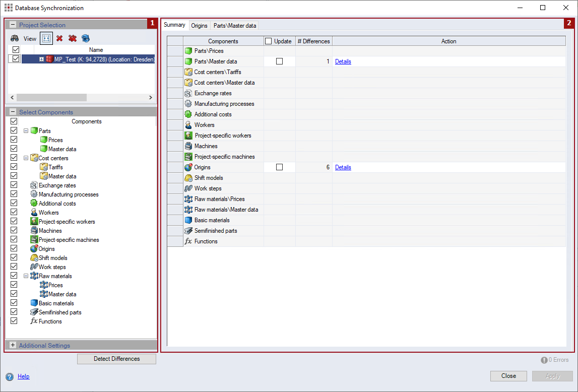Click the project list horizontal scrollbar
578x392 pixels.
[x=50, y=97]
